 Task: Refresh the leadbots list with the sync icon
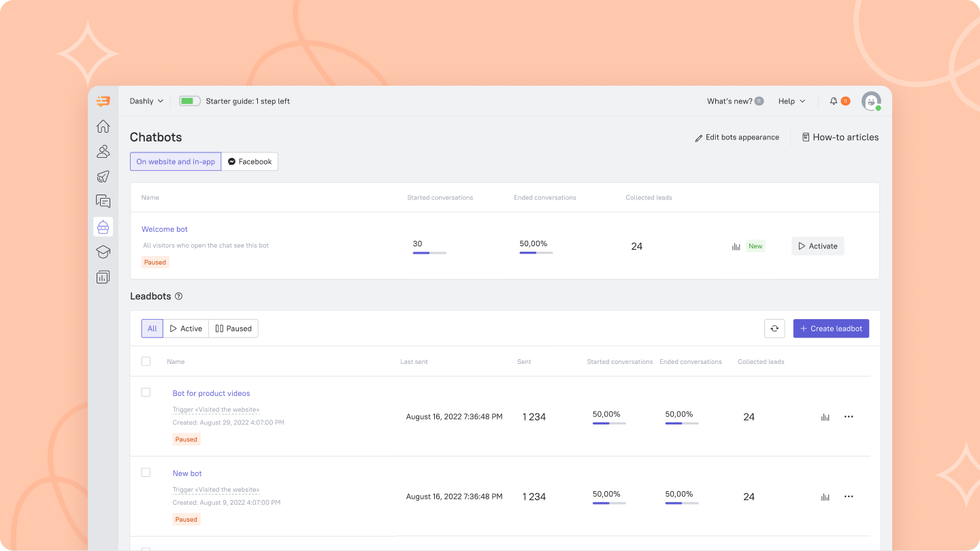(x=774, y=328)
